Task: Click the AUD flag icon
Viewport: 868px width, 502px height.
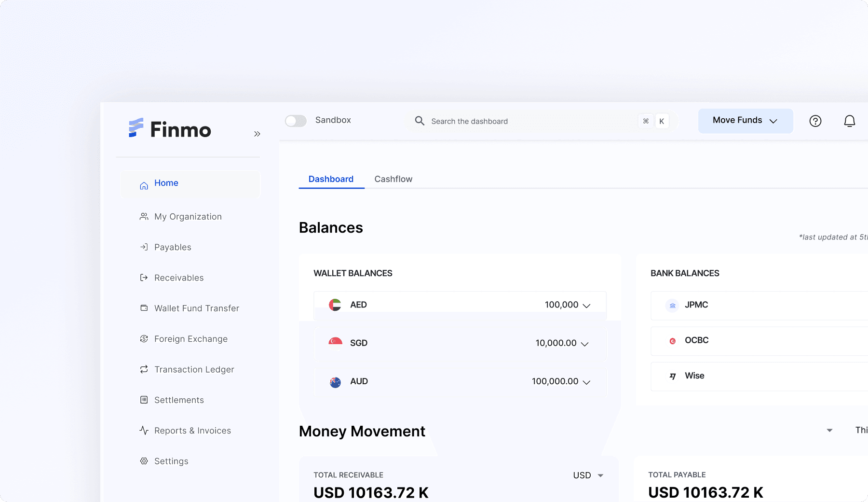Action: 335,382
